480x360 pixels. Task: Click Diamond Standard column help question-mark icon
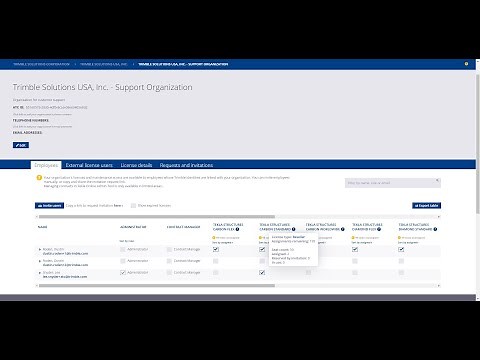coord(435,229)
